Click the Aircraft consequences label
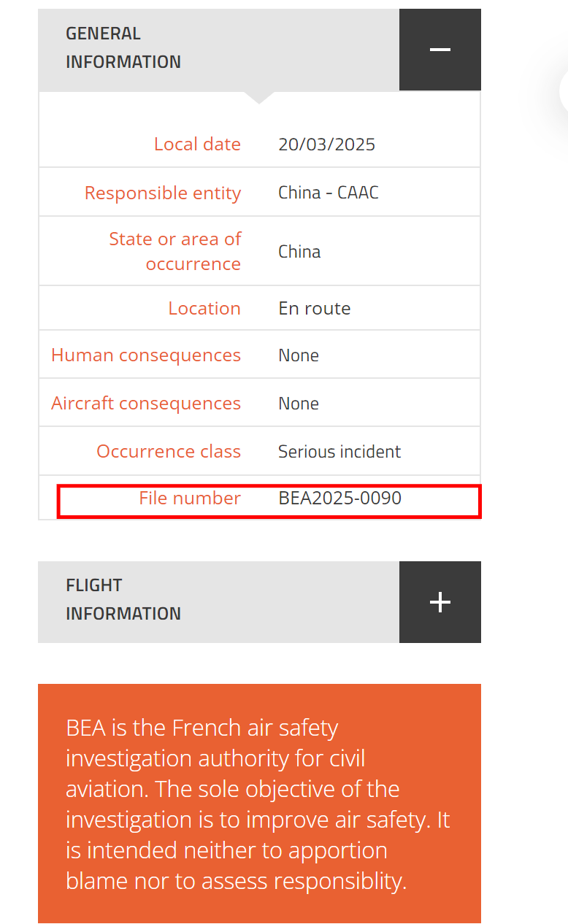The width and height of the screenshot is (568, 924). [146, 404]
